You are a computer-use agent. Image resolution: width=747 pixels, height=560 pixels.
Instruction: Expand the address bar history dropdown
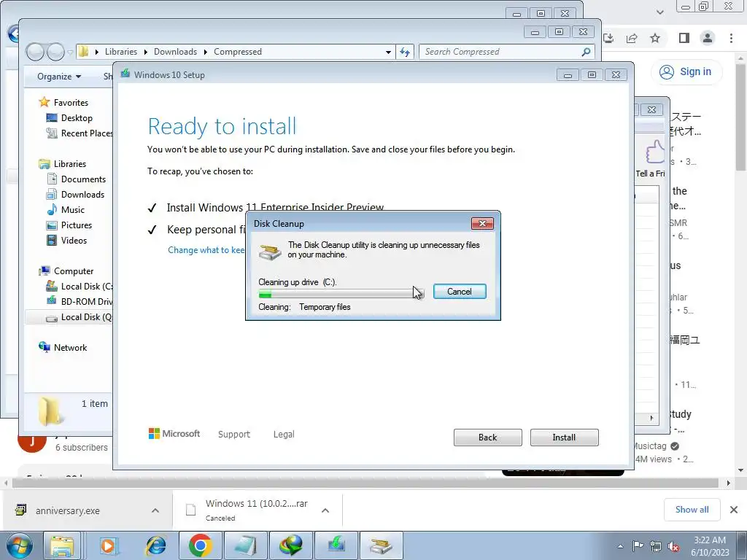388,52
